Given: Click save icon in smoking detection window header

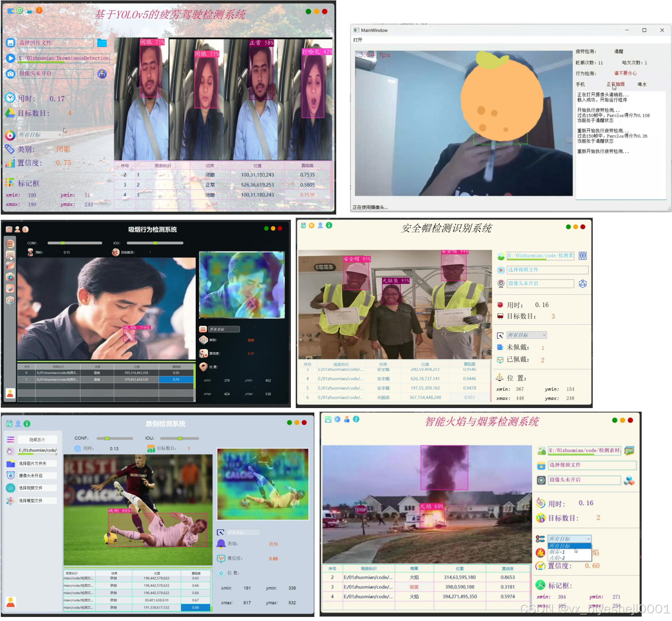Looking at the screenshot, I should pyautogui.click(x=9, y=229).
